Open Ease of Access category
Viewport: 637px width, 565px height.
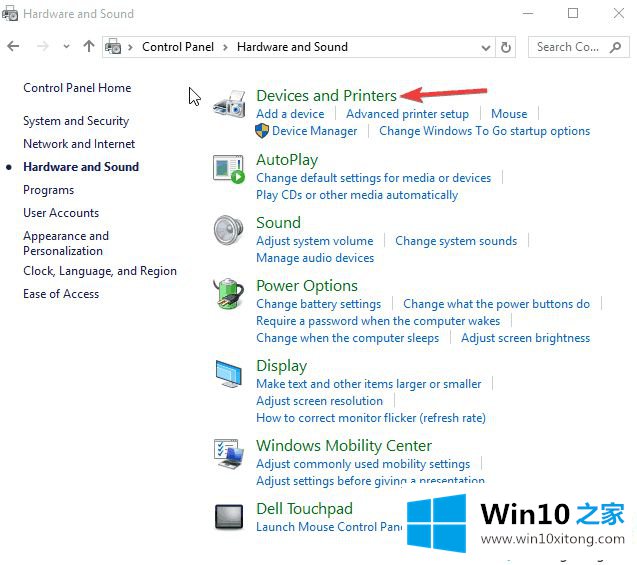[61, 294]
